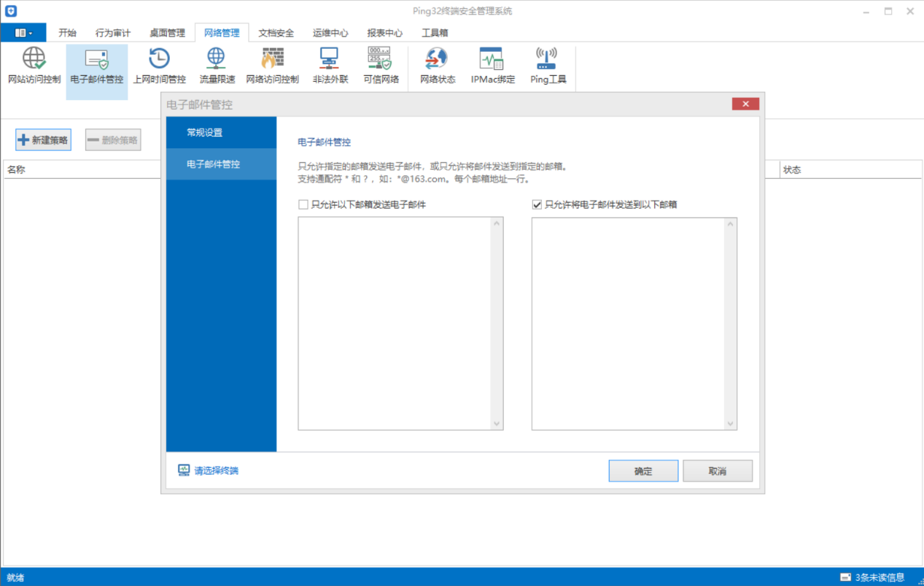The image size is (924, 586).
Task: Select the 电子邮件管控 ribbon icon
Action: point(97,59)
